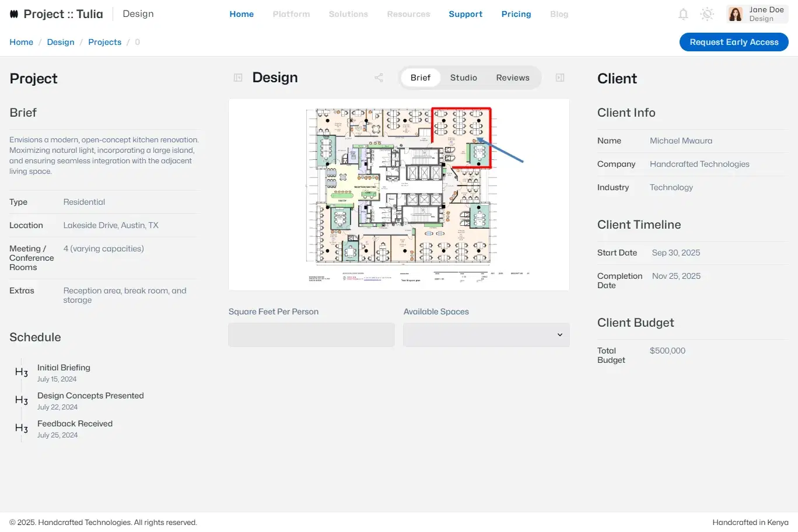The height and width of the screenshot is (532, 798).
Task: Select the H3 icon beside Design Concepts Presented
Action: (x=21, y=400)
